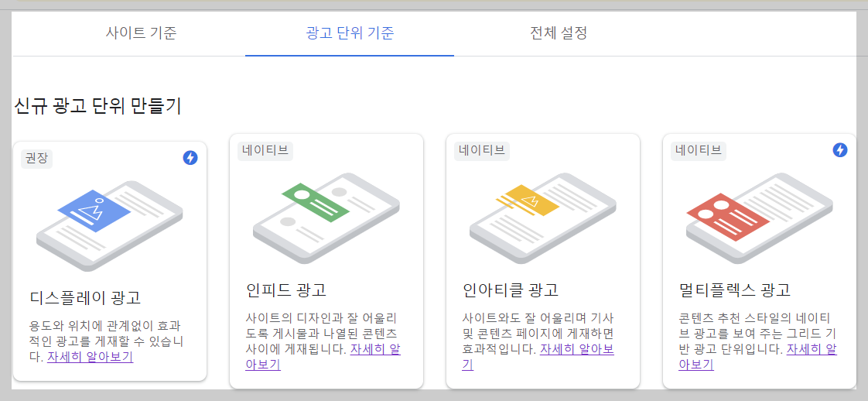Click the 네이티브 badge on 인아티클 광고 card
The image size is (868, 401).
pyautogui.click(x=482, y=151)
